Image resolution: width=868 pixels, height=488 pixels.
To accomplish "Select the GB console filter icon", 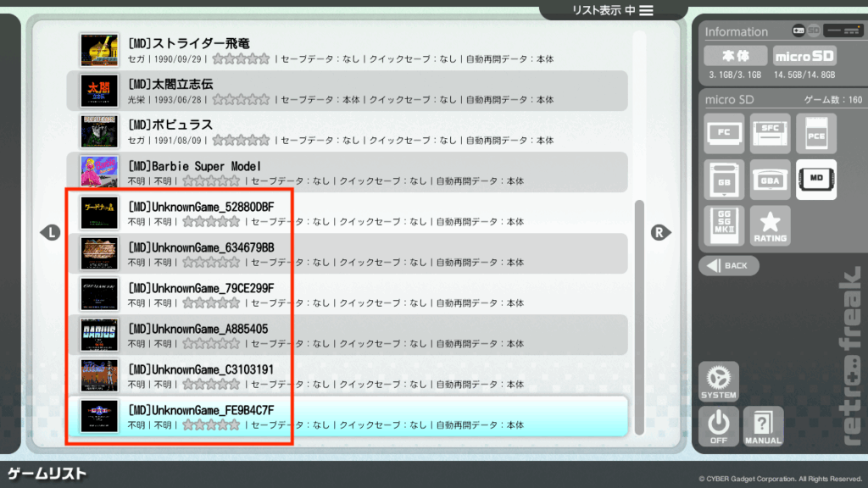I will pyautogui.click(x=724, y=180).
